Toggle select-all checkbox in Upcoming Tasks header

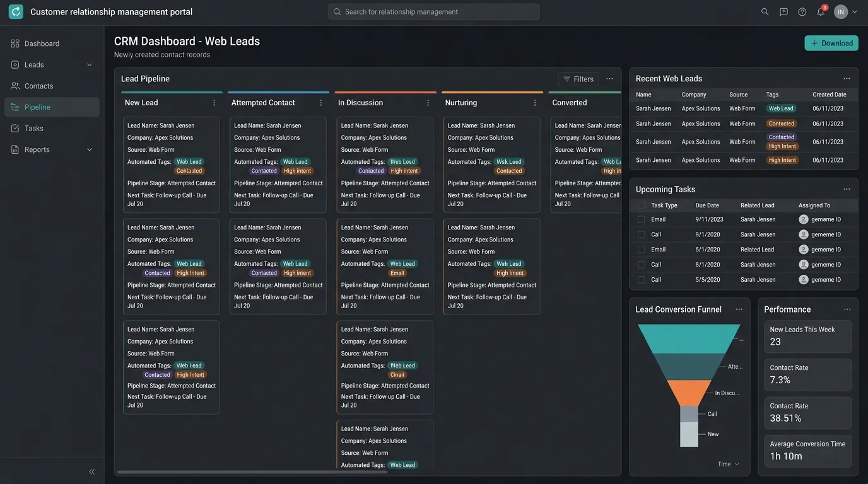point(642,205)
